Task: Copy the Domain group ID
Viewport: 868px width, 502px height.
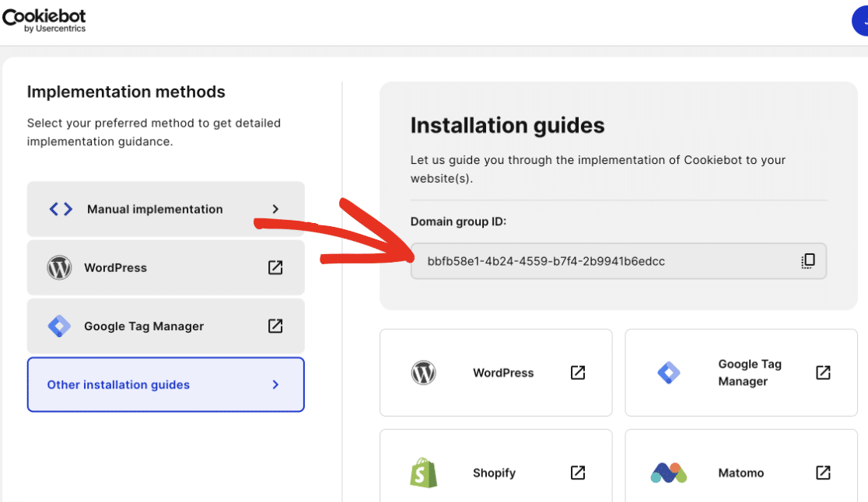Action: pos(807,261)
